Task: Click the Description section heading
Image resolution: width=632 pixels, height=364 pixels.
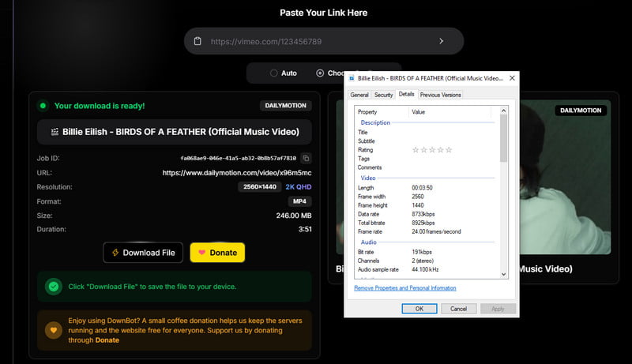Action: point(375,122)
